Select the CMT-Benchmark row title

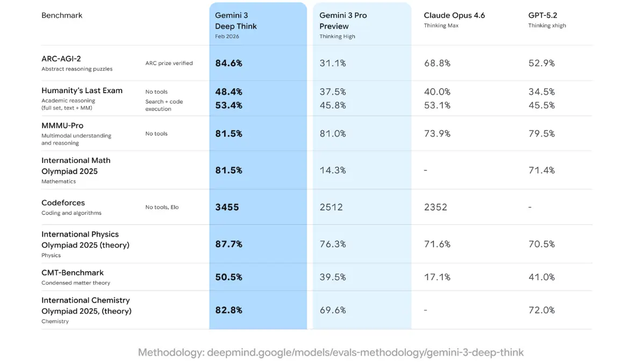click(73, 273)
